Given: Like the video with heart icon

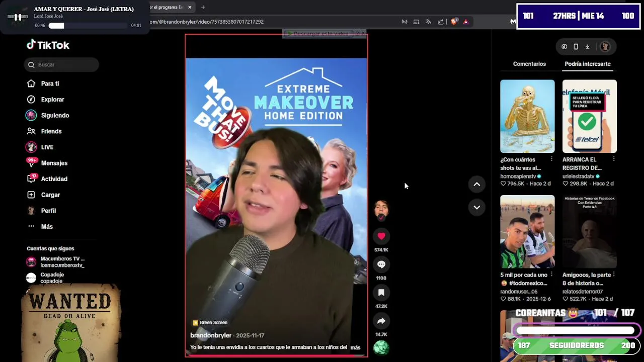Looking at the screenshot, I should (x=381, y=236).
